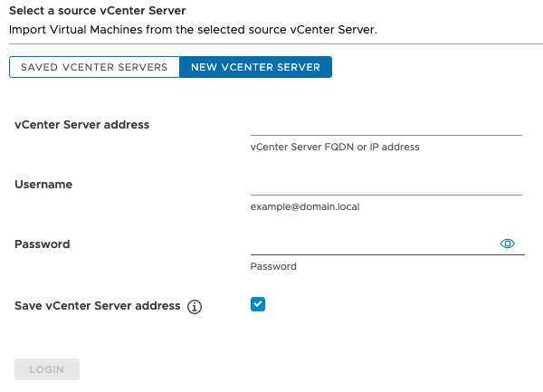The width and height of the screenshot is (543, 392).
Task: Reveal password with the eye icon
Action: pos(507,244)
